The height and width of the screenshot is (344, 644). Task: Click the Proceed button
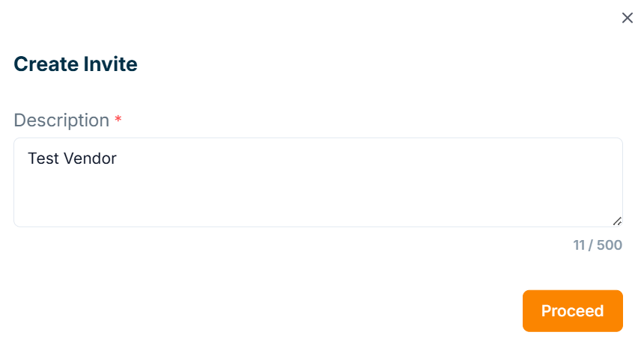[572, 311]
